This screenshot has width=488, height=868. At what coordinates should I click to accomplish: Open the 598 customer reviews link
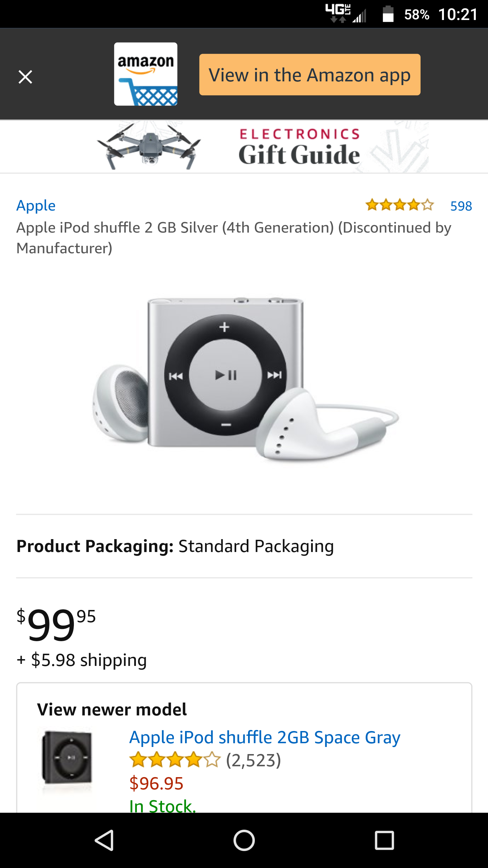pos(461,206)
